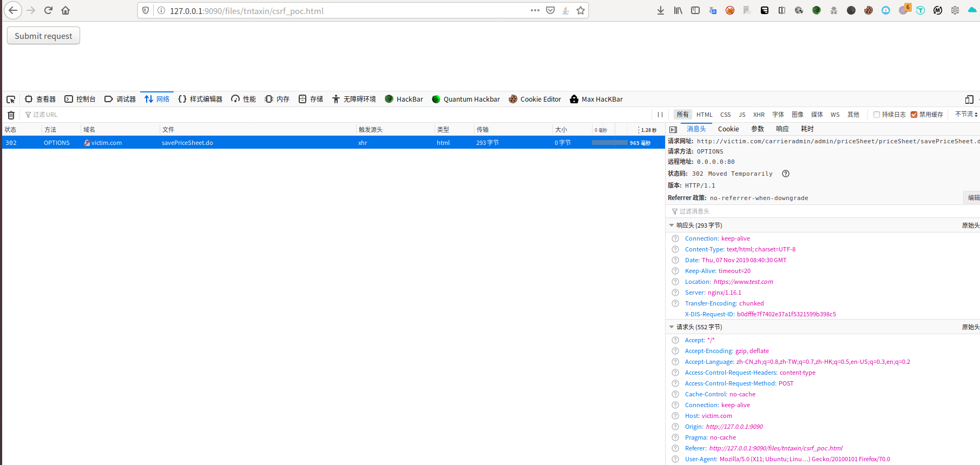Toggle the 字体 fonts filter
The image size is (980, 465).
[x=778, y=115]
